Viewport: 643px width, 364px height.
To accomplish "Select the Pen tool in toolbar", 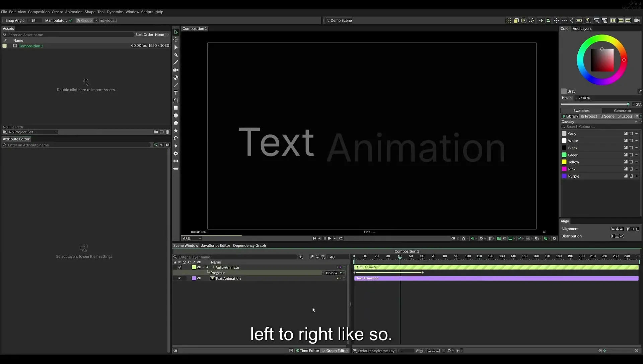I will tap(176, 55).
